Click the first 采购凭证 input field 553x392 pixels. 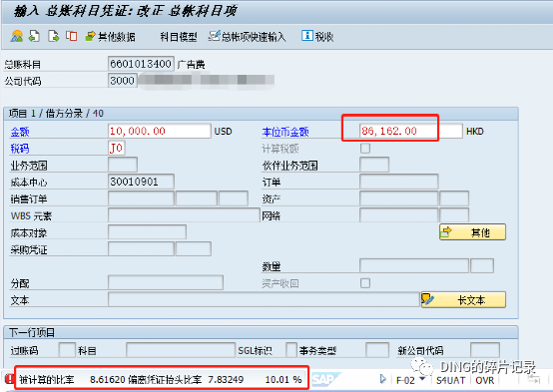(141, 249)
